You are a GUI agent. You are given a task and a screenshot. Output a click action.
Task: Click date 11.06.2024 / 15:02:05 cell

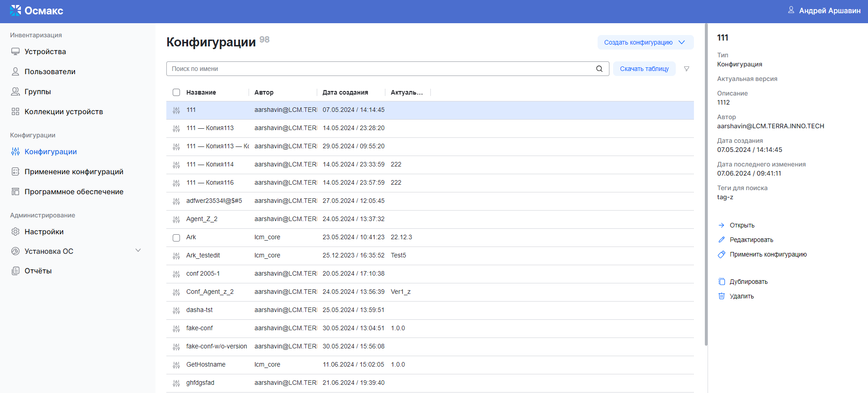[353, 364]
